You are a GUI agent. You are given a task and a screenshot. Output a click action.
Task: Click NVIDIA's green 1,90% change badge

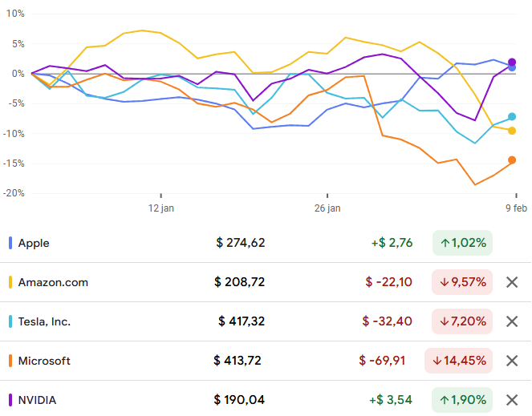pos(462,400)
